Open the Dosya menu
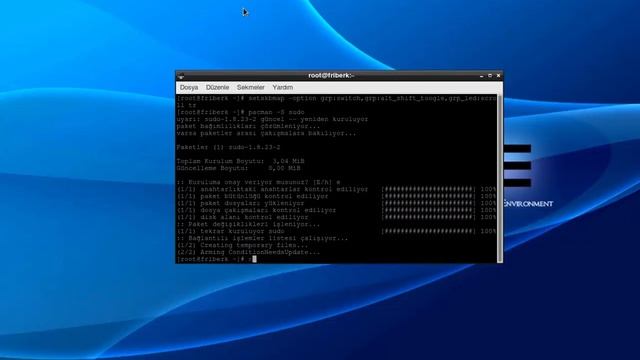 189,87
